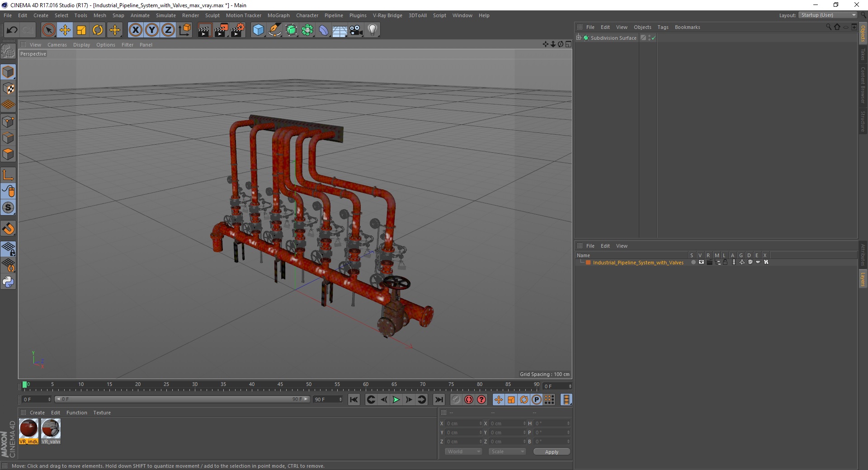Activate the Scale tool
Image resolution: width=868 pixels, height=470 pixels.
(x=81, y=30)
